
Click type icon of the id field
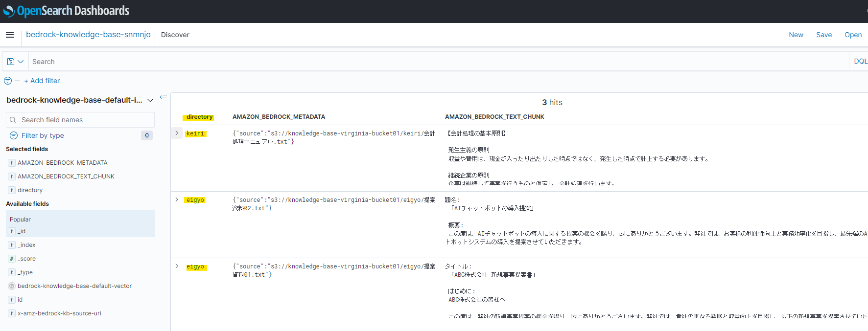click(12, 300)
